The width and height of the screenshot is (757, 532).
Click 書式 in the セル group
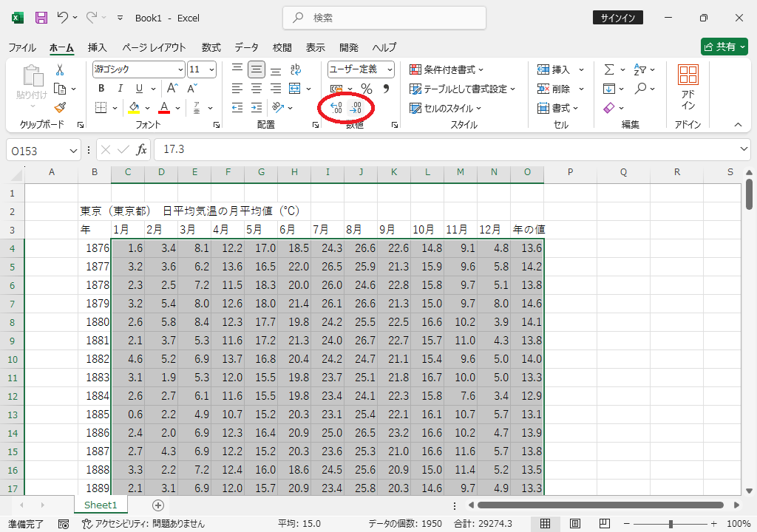click(557, 108)
